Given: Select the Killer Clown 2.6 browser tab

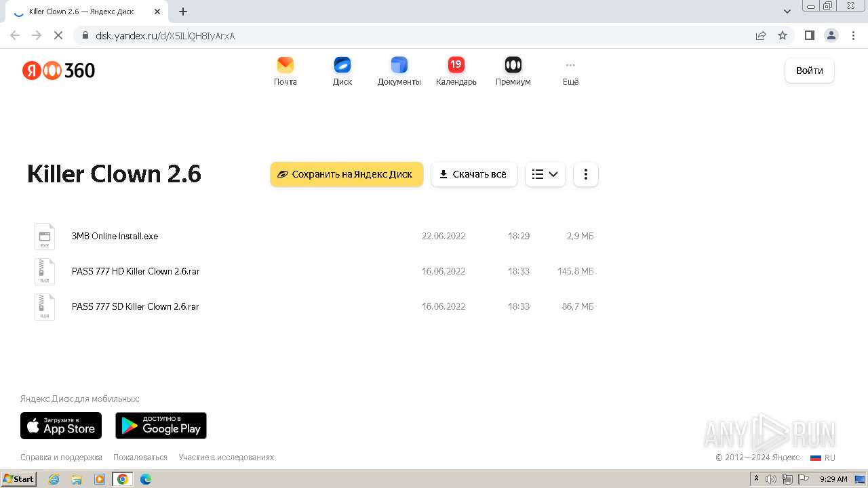Looking at the screenshot, I should coord(87,12).
